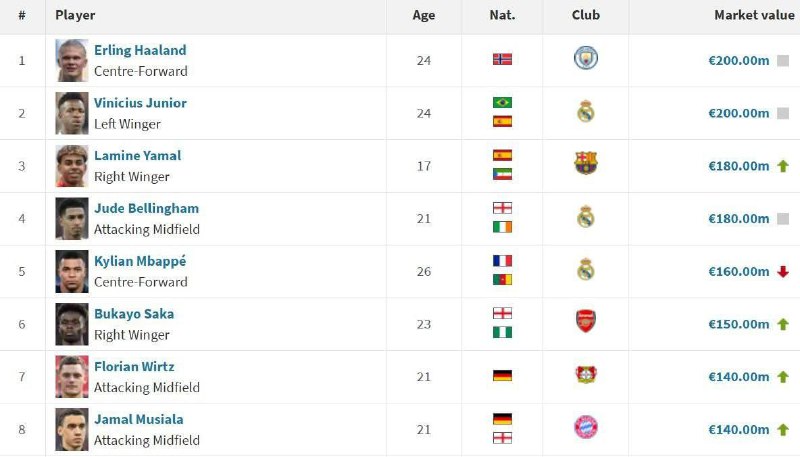
Task: Sort table by Player column header
Action: pos(75,15)
